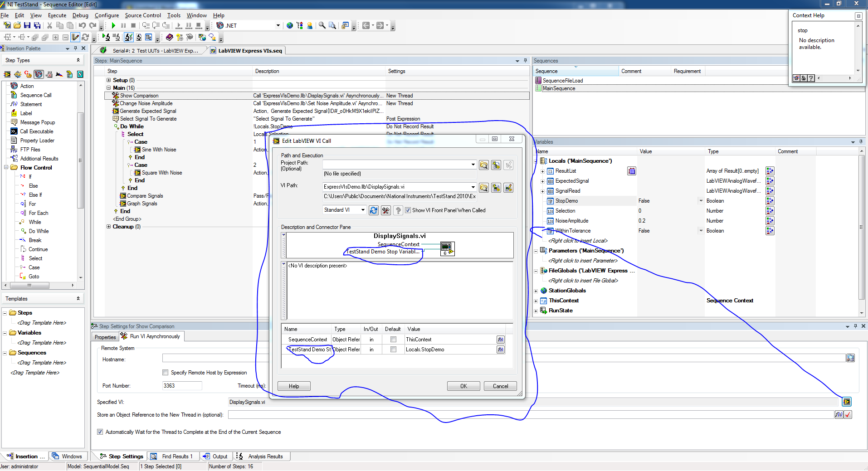868x471 pixels.
Task: Click the Run (green play) toolbar icon
Action: pos(113,25)
